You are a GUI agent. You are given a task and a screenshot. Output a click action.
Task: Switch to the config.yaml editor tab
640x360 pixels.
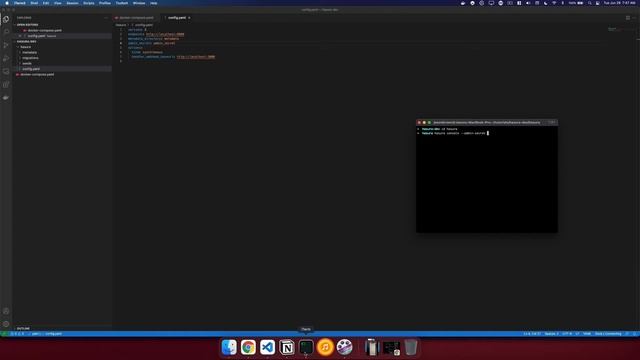tap(178, 18)
